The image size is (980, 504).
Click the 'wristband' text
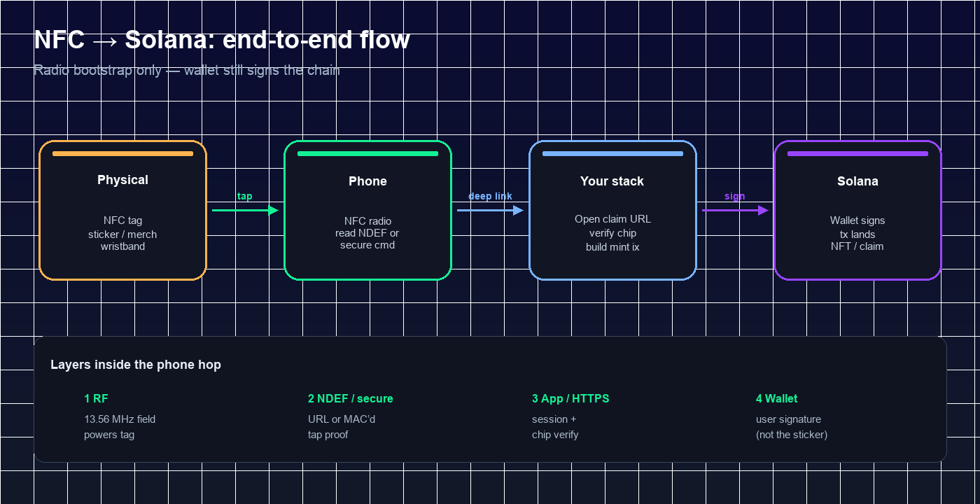pyautogui.click(x=122, y=246)
